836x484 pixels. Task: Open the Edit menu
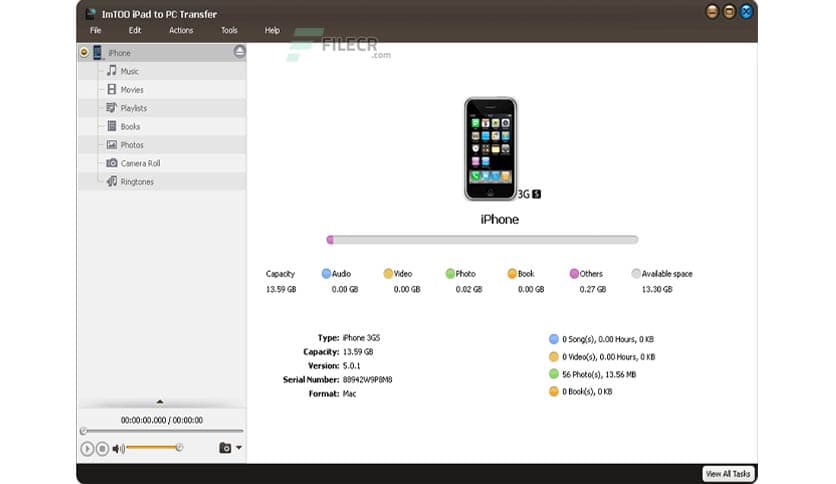[135, 30]
